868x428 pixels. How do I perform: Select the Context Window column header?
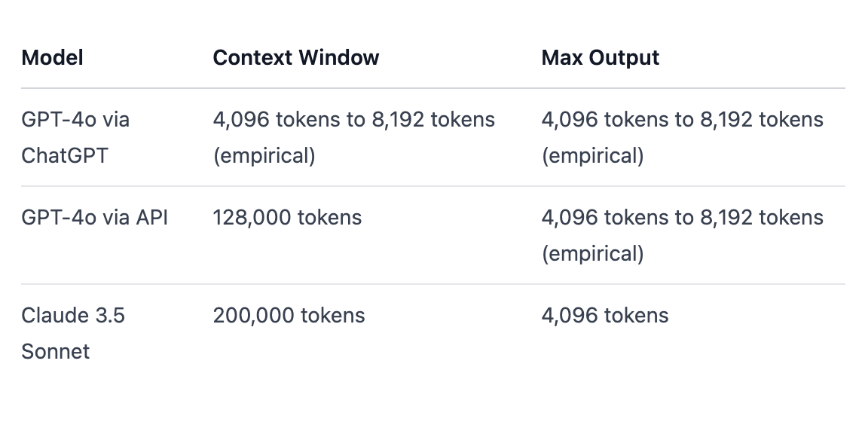(295, 58)
